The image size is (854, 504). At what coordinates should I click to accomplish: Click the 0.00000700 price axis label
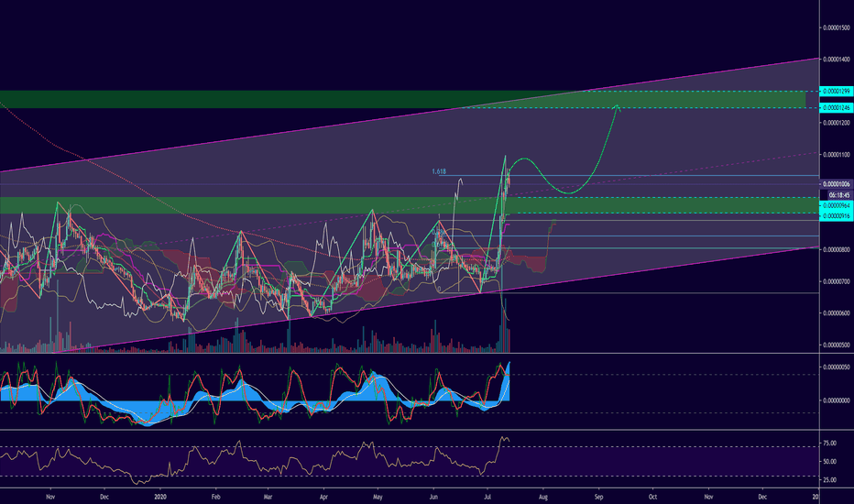pyautogui.click(x=836, y=281)
